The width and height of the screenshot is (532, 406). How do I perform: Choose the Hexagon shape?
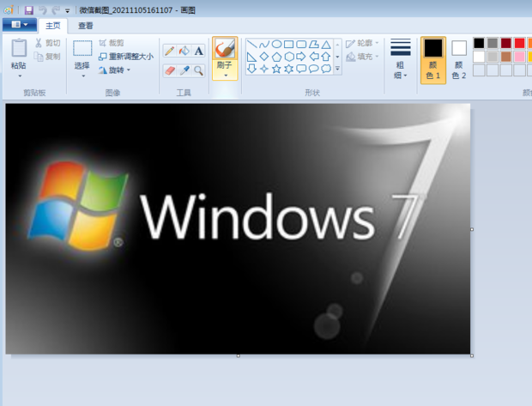click(288, 57)
